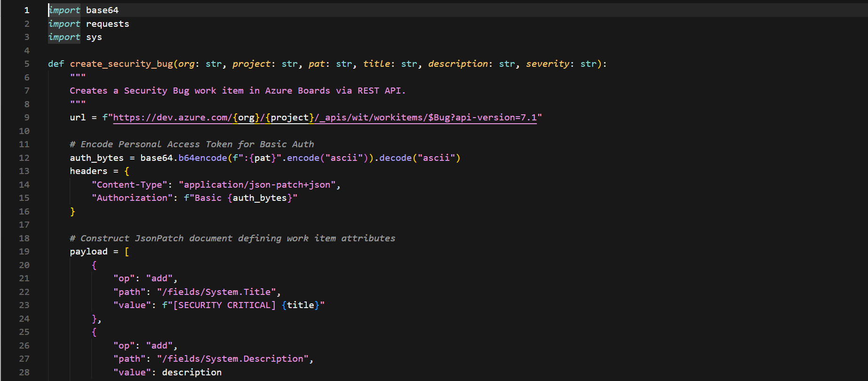This screenshot has height=381, width=868.
Task: Click the "path" key on line 22
Action: point(129,292)
